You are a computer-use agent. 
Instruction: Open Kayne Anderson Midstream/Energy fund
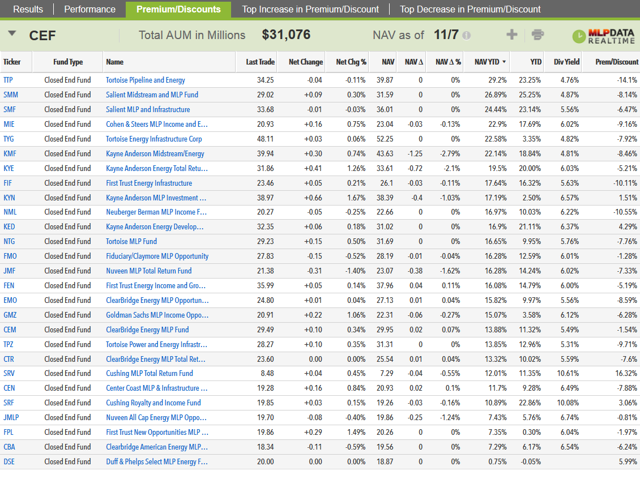tap(155, 153)
